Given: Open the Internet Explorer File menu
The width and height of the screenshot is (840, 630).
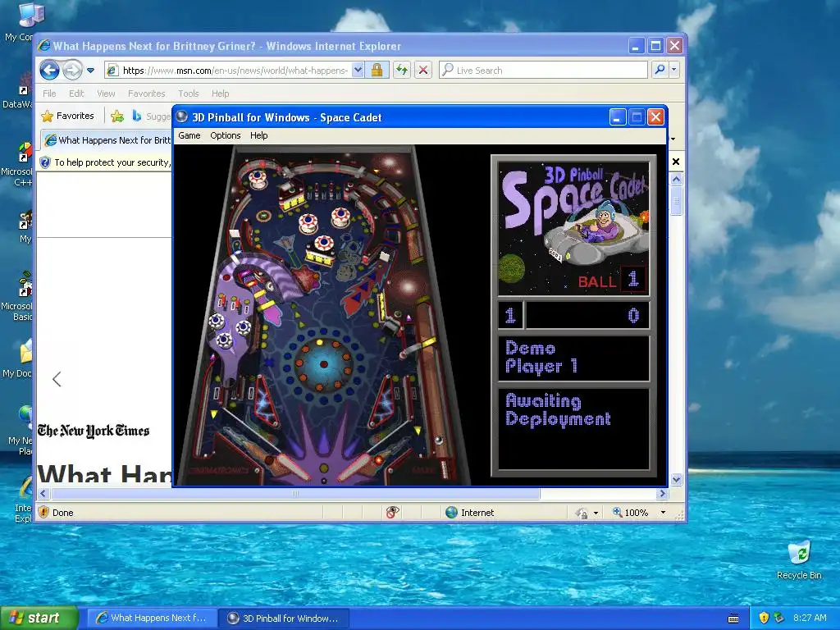Looking at the screenshot, I should click(49, 94).
